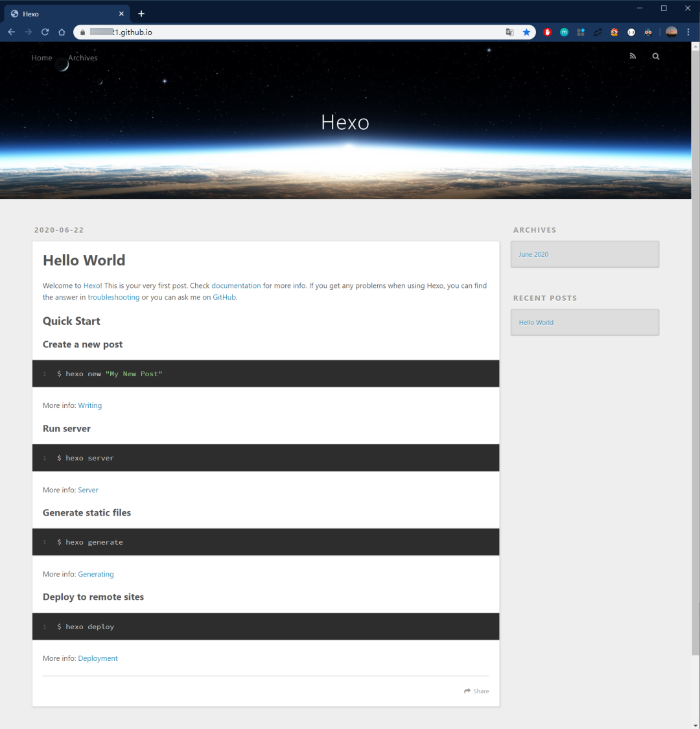Open a new tab with plus button

141,14
